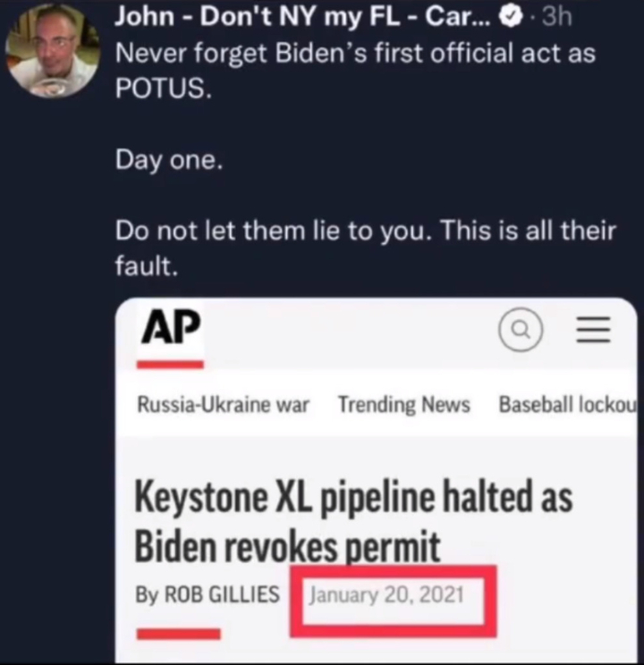Open the AP hamburger menu
The width and height of the screenshot is (644, 665).
pyautogui.click(x=591, y=332)
